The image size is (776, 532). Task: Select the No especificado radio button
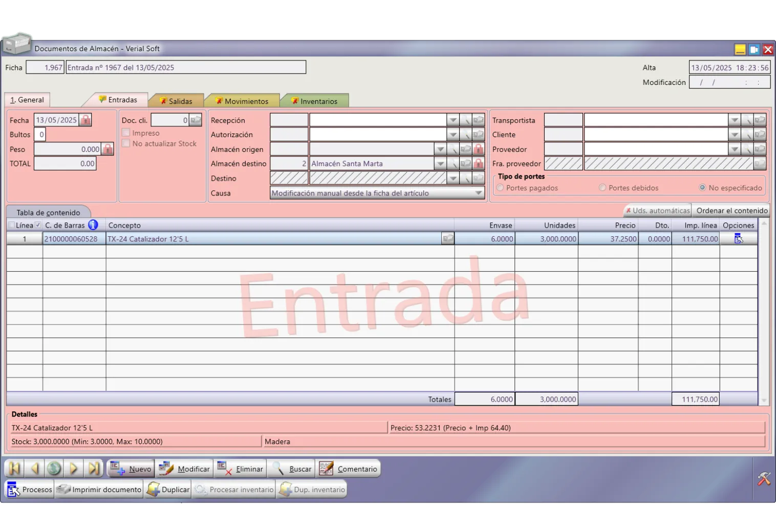tap(703, 188)
